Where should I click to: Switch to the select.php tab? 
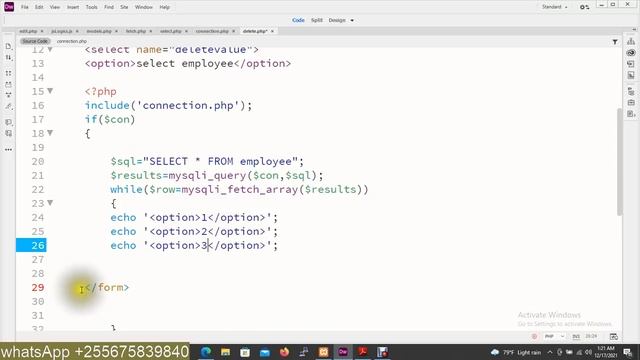(171, 31)
